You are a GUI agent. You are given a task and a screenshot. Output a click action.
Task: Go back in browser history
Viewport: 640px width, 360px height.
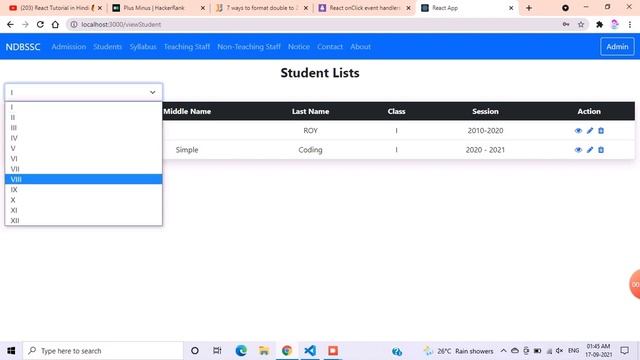click(10, 24)
